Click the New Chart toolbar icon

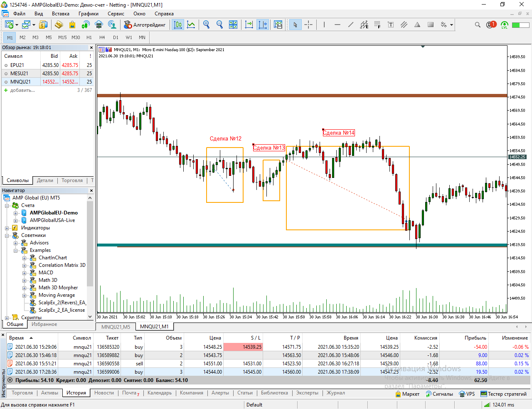9,25
